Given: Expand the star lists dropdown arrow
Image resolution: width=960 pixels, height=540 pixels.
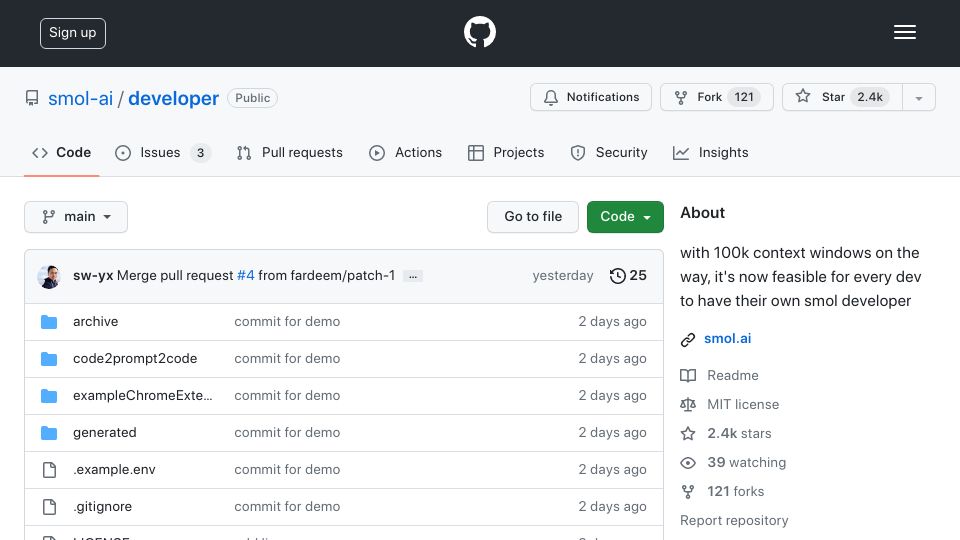Looking at the screenshot, I should click(919, 98).
